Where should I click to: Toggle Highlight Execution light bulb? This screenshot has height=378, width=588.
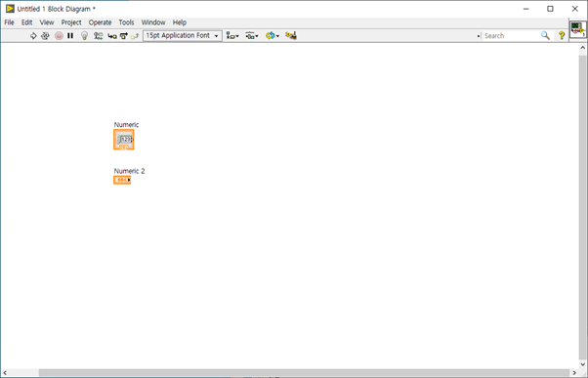(x=84, y=35)
